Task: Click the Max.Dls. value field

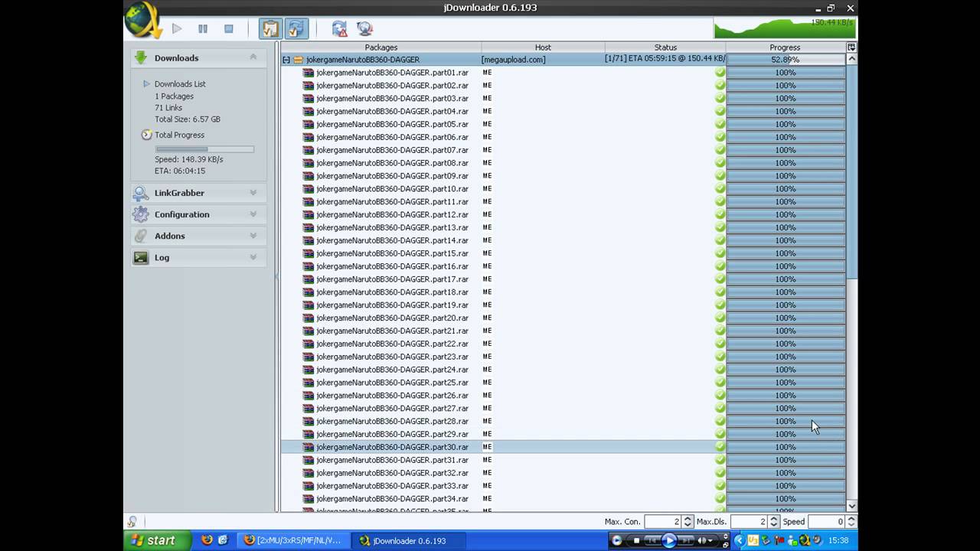Action: point(749,521)
